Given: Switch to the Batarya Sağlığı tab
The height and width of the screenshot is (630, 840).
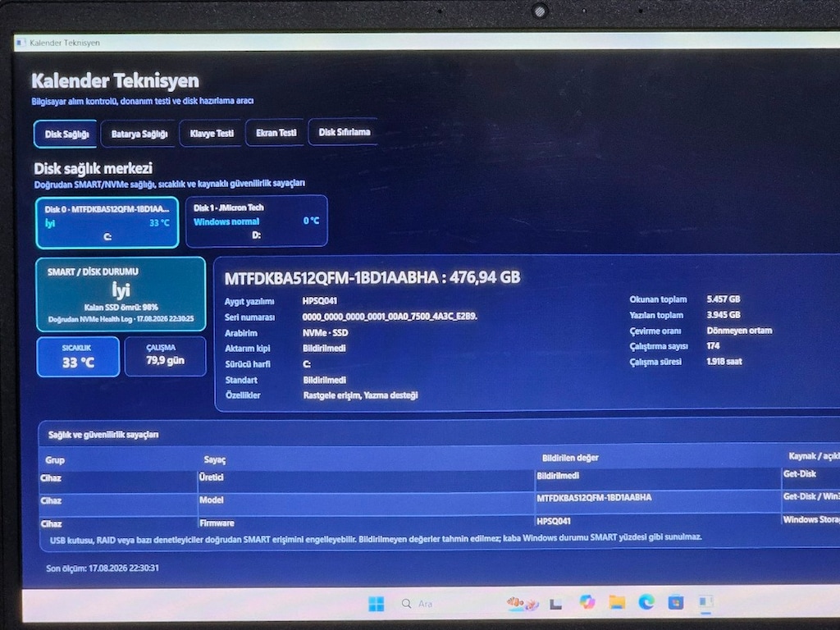Looking at the screenshot, I should click(139, 134).
